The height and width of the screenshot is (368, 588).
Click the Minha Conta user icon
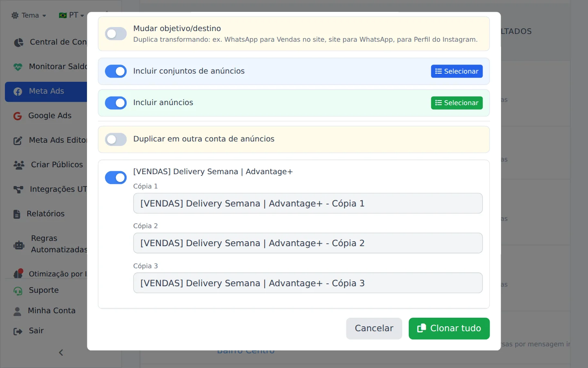tap(17, 311)
